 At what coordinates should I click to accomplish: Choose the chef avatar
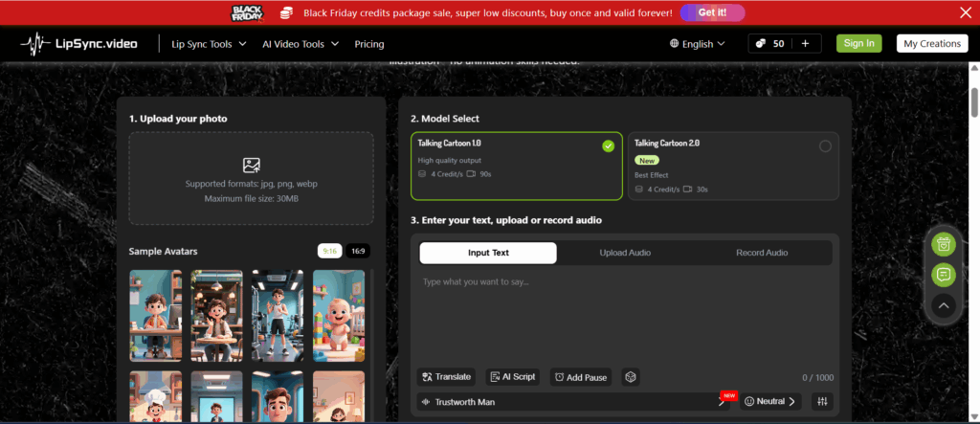point(156,396)
